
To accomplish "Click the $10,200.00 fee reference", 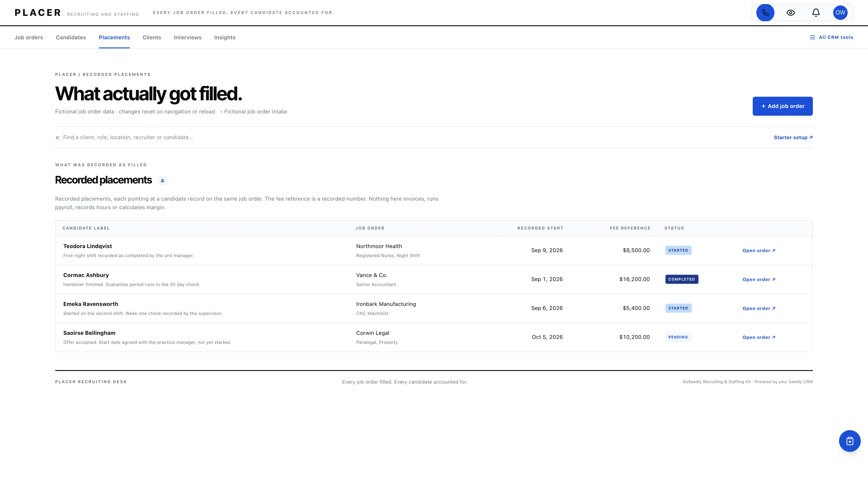I will (634, 337).
